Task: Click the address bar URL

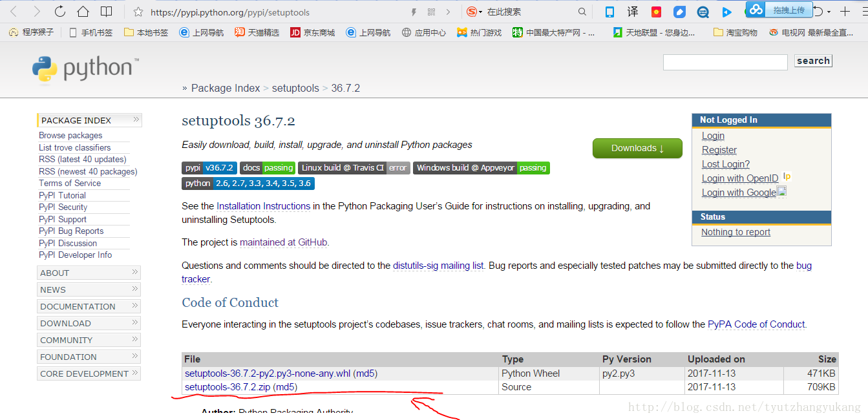Action: coord(230,12)
